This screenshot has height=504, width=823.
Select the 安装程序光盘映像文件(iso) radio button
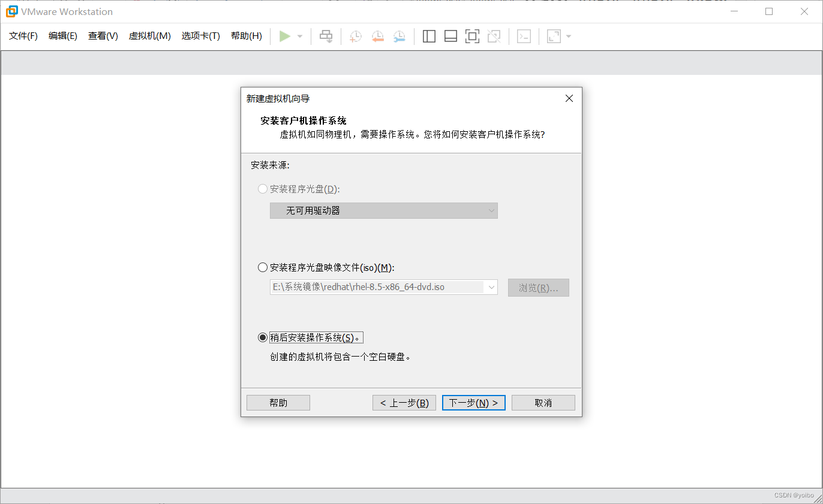pos(262,267)
